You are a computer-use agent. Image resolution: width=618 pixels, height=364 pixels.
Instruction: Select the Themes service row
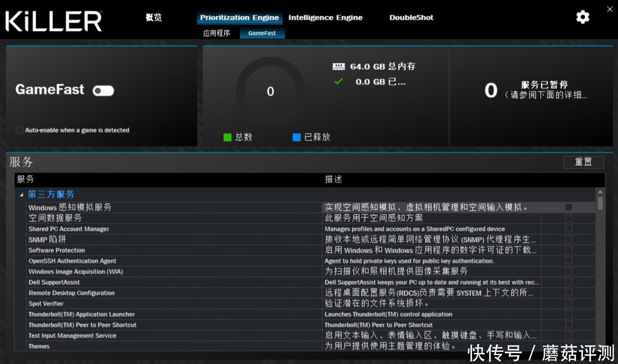tap(311, 346)
